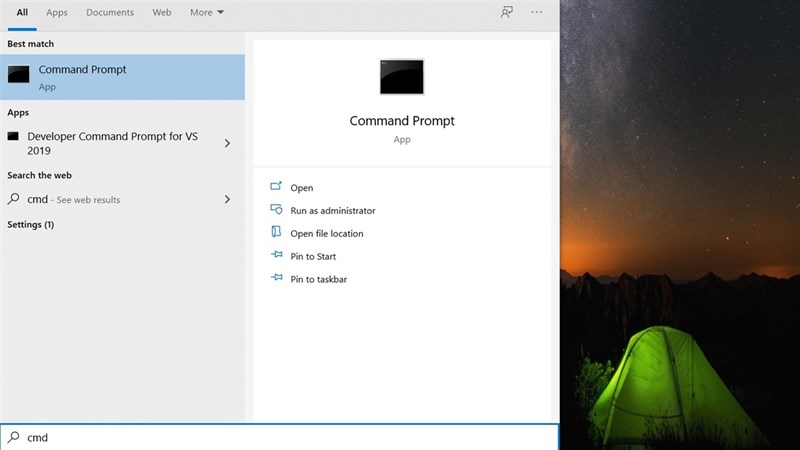
Task: Switch to the Documents tab
Action: (110, 12)
